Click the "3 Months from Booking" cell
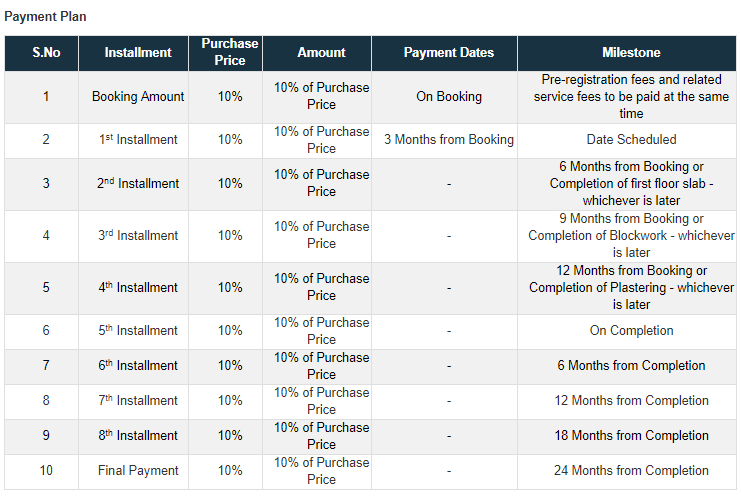This screenshot has width=741, height=497. click(x=449, y=140)
